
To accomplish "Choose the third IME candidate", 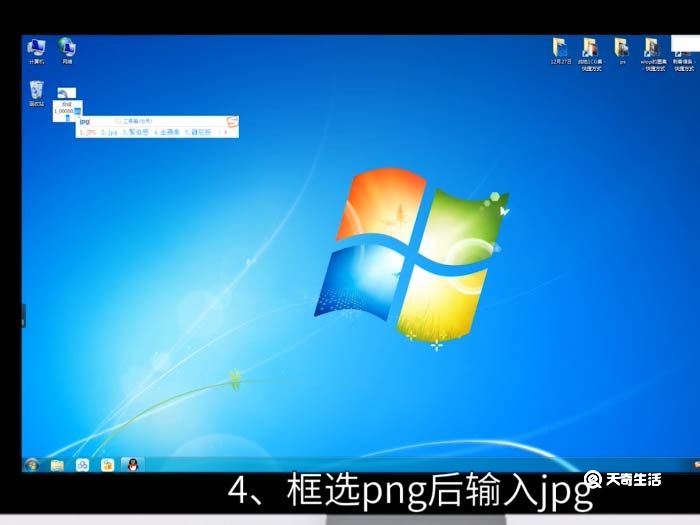I will point(136,133).
